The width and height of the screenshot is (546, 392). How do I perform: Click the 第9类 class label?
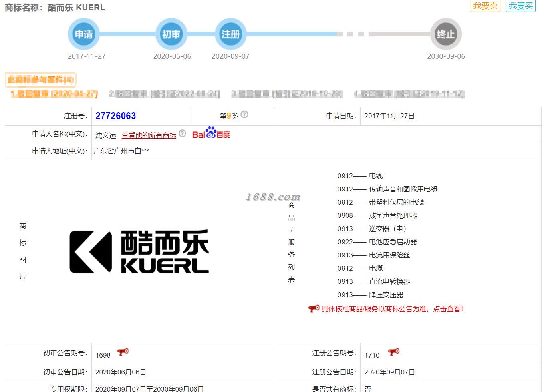pyautogui.click(x=229, y=116)
